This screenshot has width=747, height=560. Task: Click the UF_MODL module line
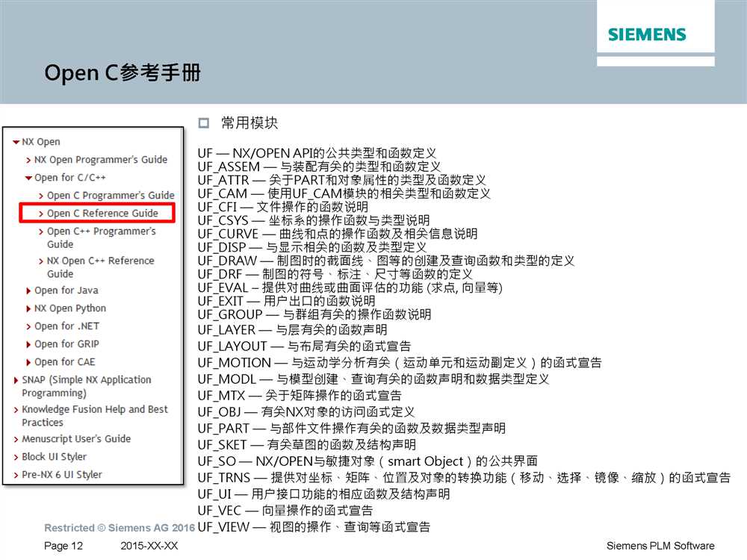click(373, 379)
